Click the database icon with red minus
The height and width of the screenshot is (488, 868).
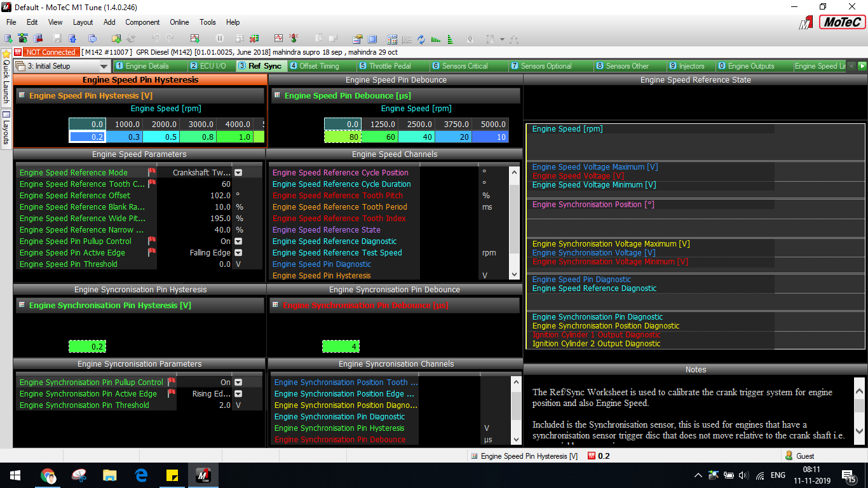click(37, 39)
